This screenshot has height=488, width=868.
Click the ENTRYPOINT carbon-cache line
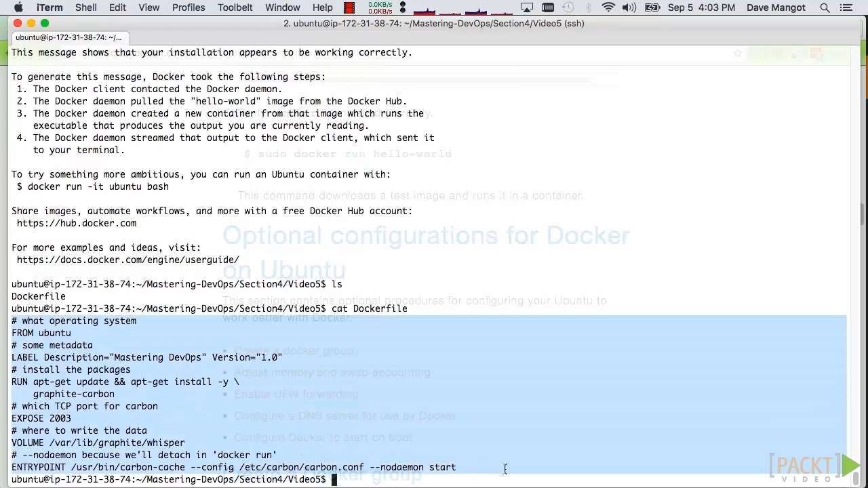(x=234, y=467)
